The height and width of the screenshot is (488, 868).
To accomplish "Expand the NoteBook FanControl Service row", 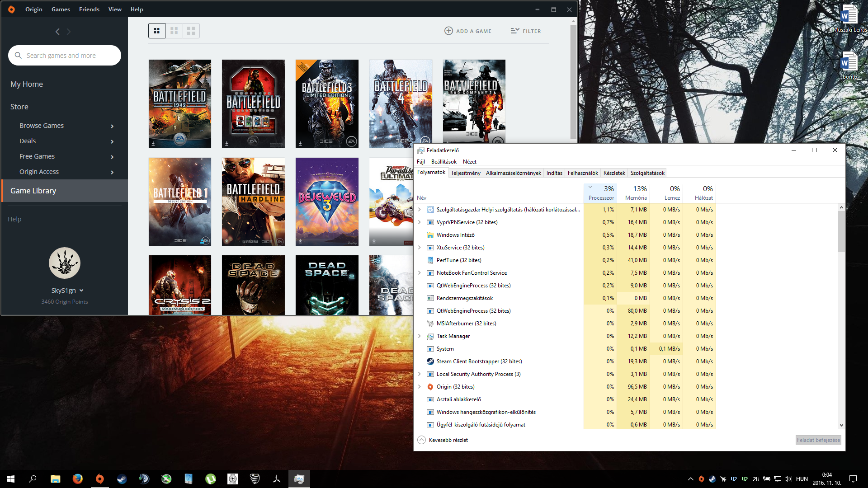I will tap(420, 273).
